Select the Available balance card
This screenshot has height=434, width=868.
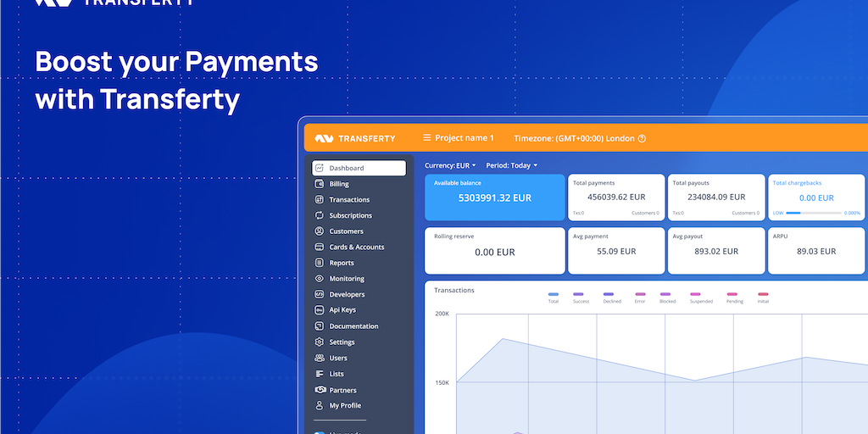tap(495, 198)
